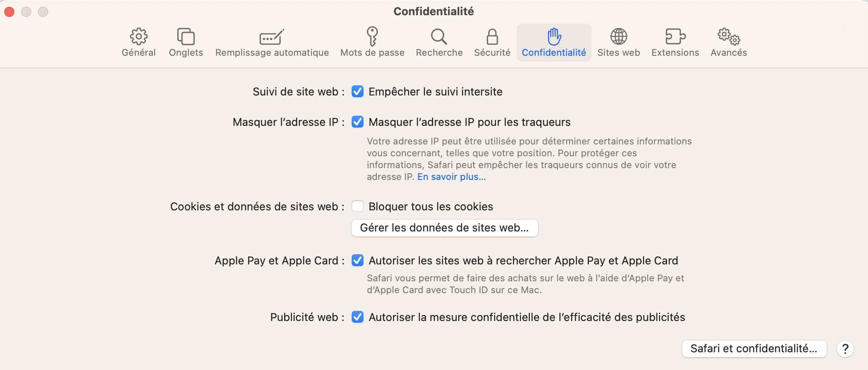Select the Confidentialité hand icon tab
This screenshot has height=370, width=868.
point(554,37)
